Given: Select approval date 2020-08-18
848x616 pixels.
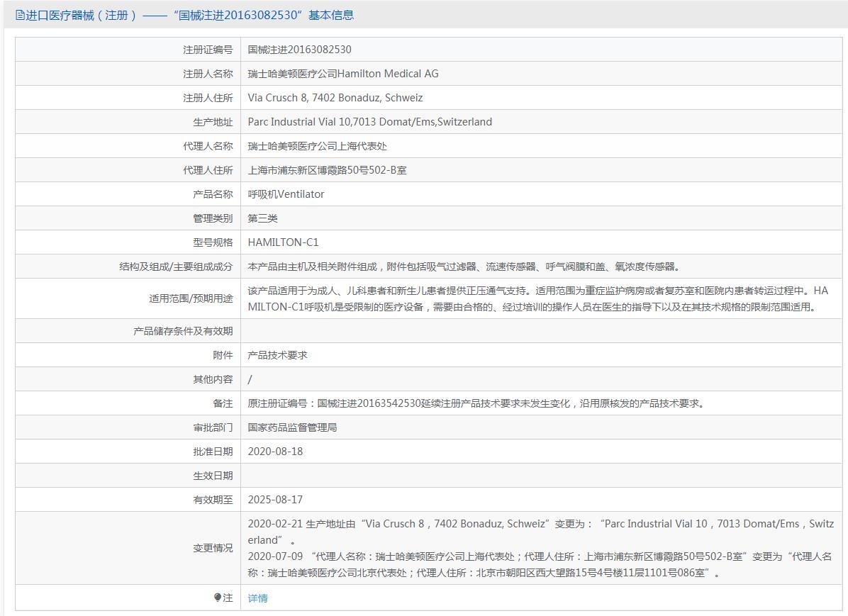Looking at the screenshot, I should pos(275,452).
